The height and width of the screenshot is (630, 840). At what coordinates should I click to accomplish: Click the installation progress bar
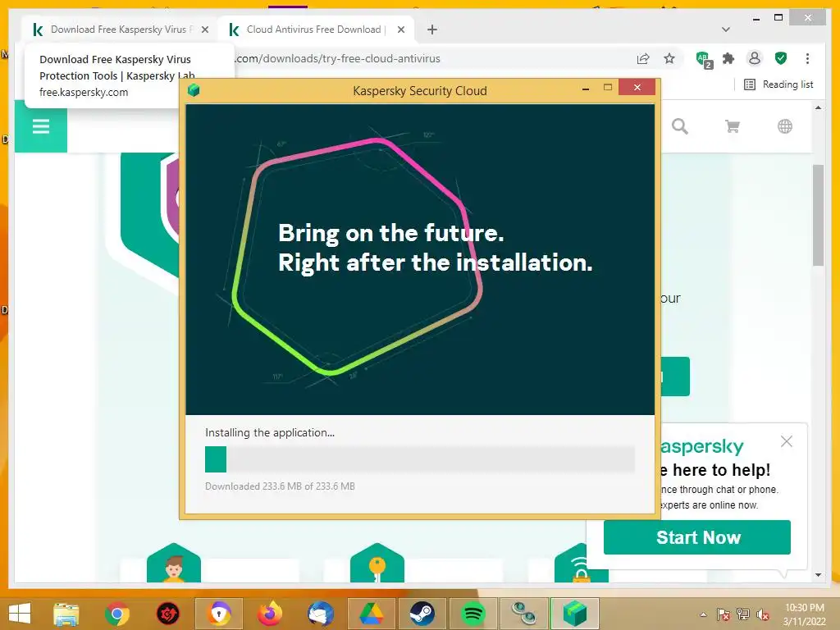pos(420,459)
